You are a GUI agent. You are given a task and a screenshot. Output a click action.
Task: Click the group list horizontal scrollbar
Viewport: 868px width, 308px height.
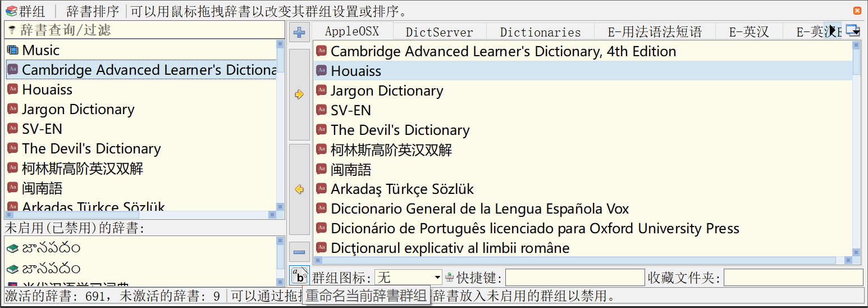click(x=578, y=260)
